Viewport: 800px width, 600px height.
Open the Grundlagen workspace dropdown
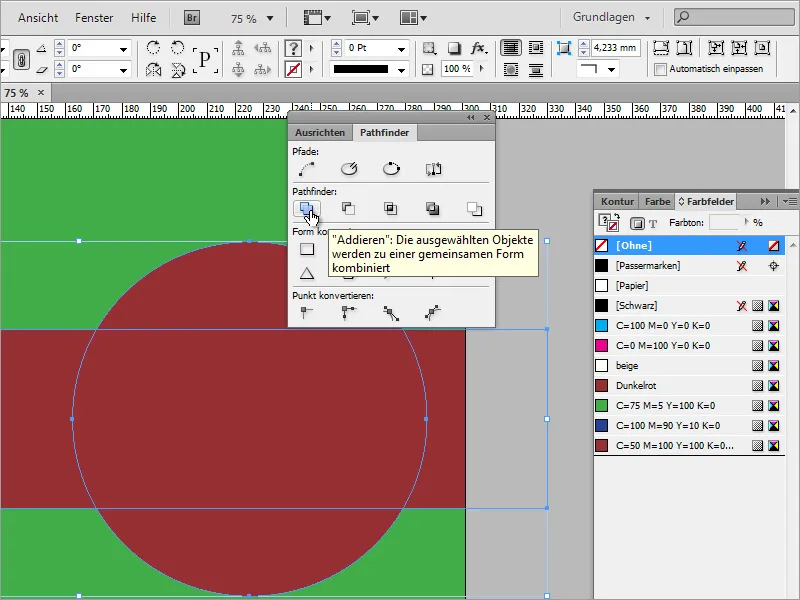[647, 18]
